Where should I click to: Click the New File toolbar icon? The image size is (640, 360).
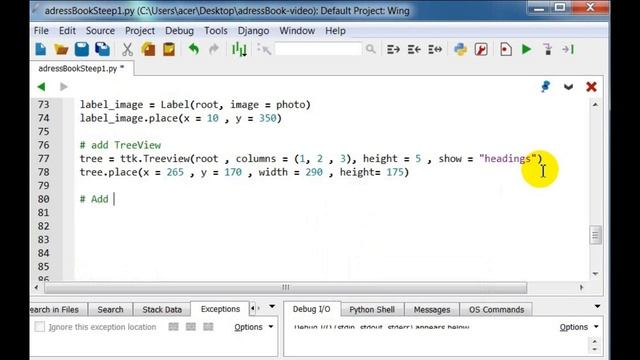41,49
